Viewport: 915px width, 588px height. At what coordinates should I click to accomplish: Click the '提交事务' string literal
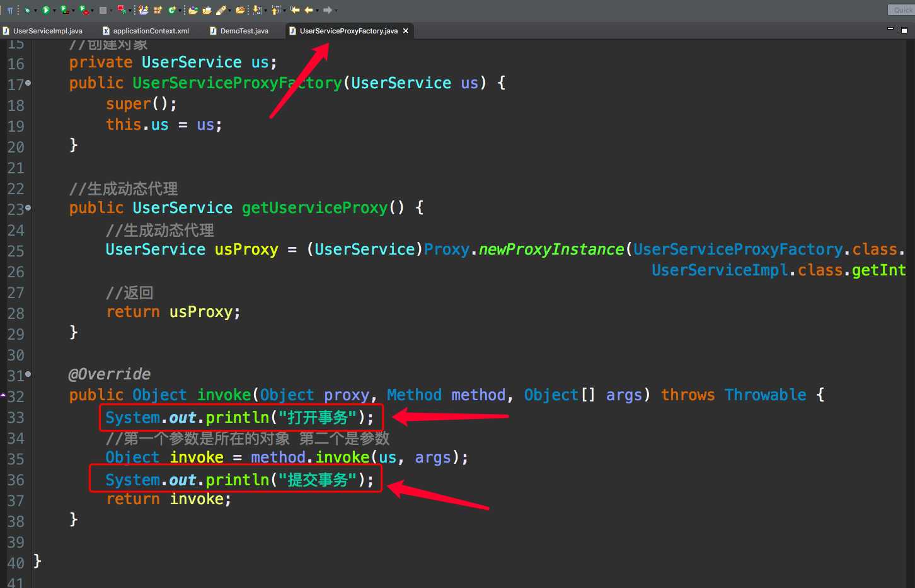tap(318, 480)
